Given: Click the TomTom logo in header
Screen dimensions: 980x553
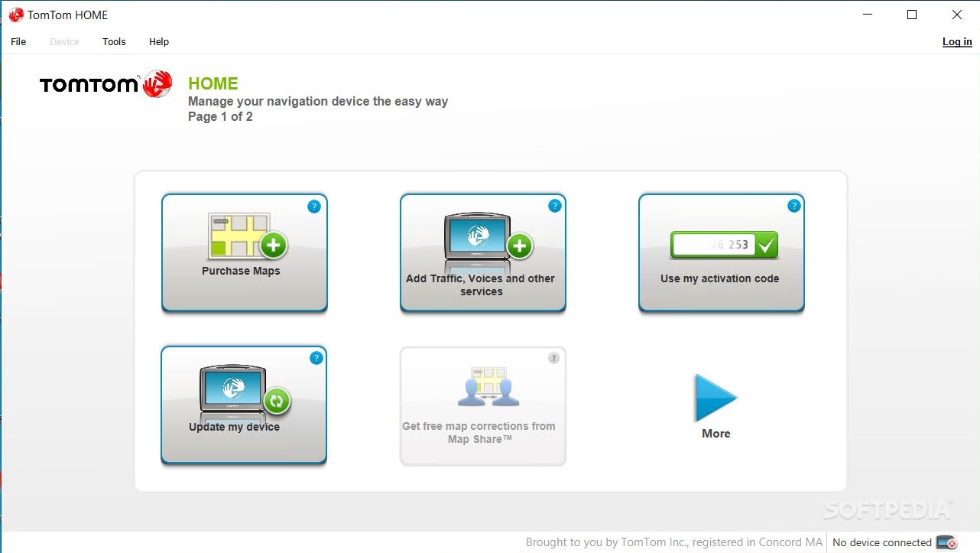Looking at the screenshot, I should [x=106, y=84].
